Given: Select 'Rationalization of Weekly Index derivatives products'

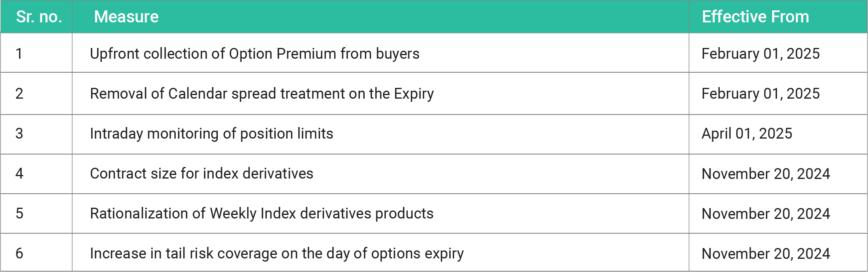Looking at the screenshot, I should click(262, 213).
